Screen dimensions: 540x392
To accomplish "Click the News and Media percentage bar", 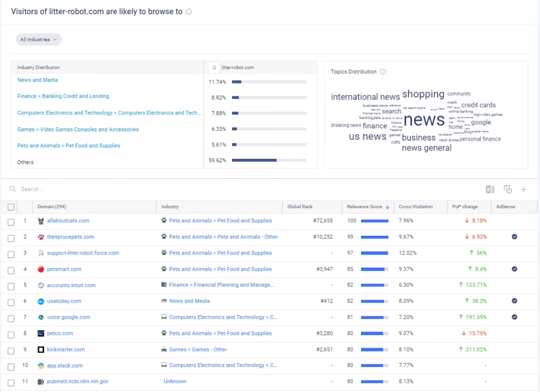I will 269,82.
